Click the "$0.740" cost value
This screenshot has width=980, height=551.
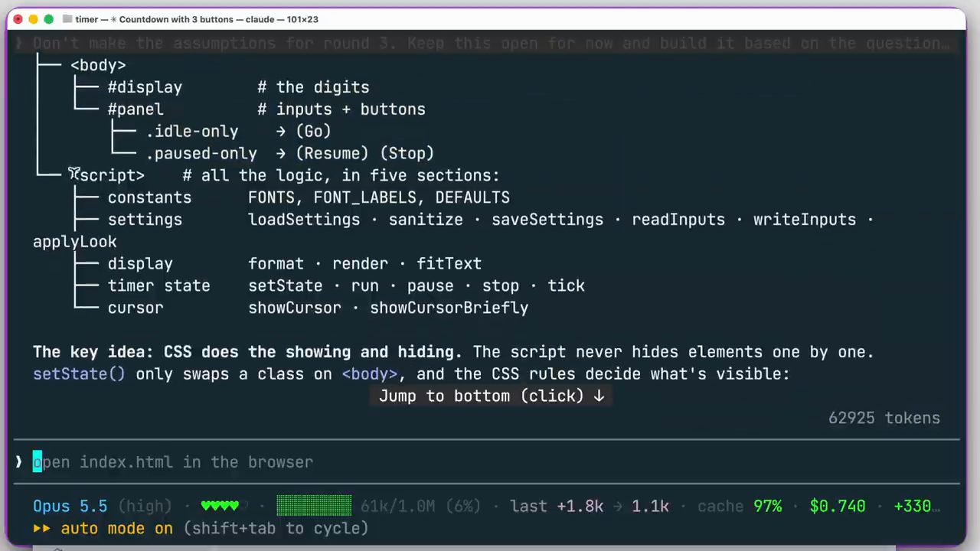838,507
